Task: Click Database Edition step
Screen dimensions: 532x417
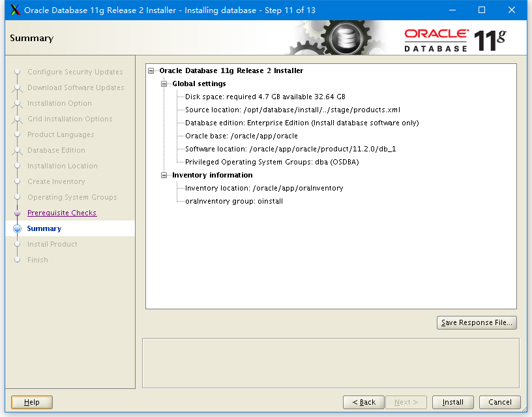Action: [x=56, y=150]
